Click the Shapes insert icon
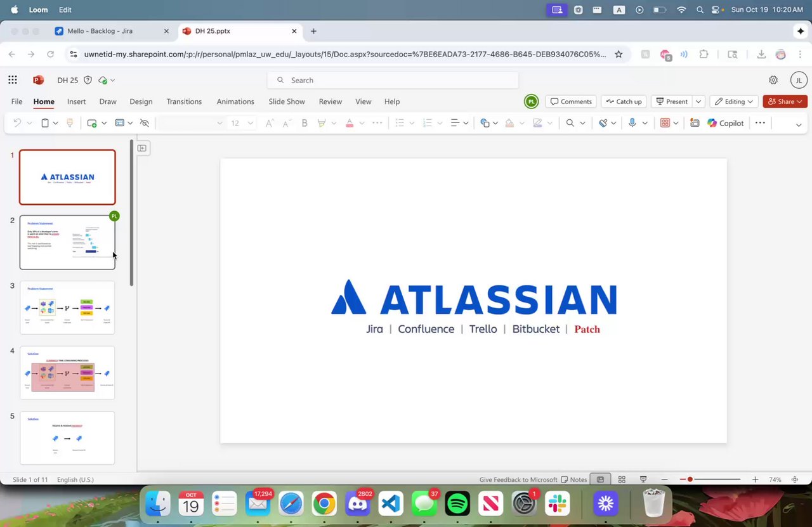Viewport: 812px width, 527px height. (x=485, y=123)
